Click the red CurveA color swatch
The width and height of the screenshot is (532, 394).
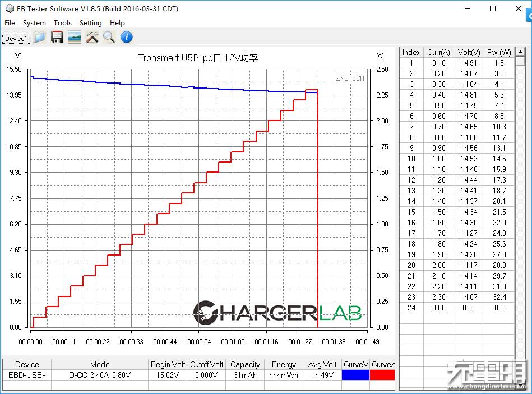(382, 375)
